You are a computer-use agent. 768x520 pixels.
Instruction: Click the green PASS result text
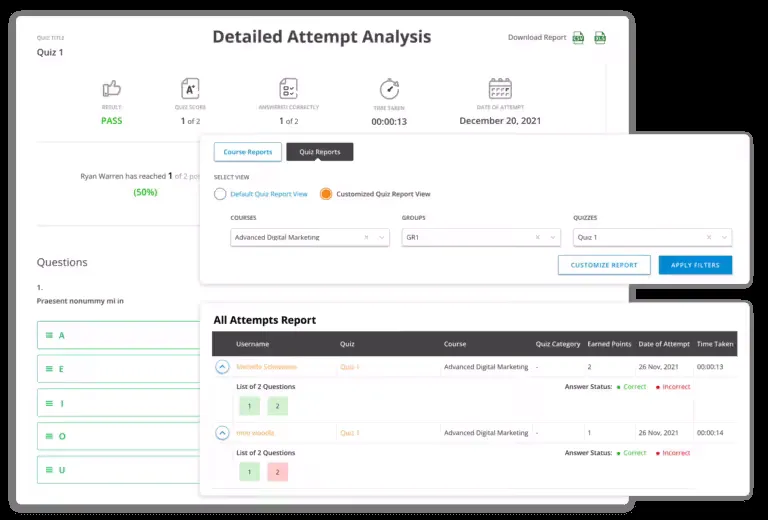(x=112, y=121)
